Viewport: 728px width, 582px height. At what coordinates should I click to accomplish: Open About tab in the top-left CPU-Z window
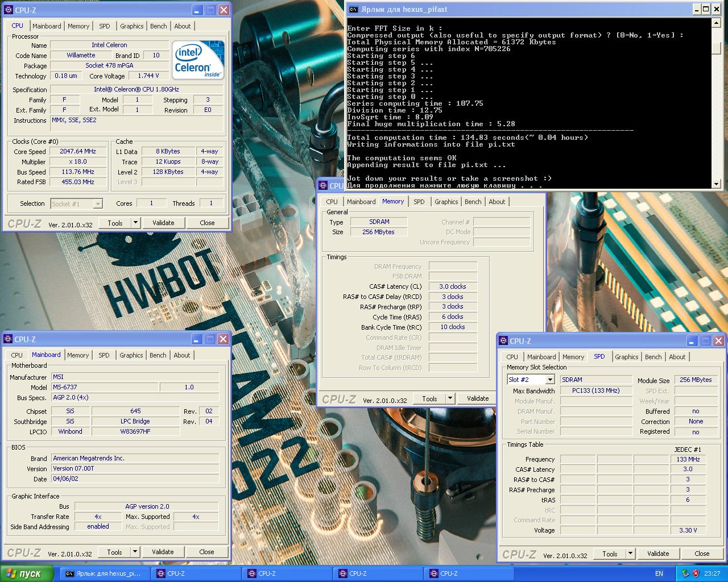tap(183, 26)
